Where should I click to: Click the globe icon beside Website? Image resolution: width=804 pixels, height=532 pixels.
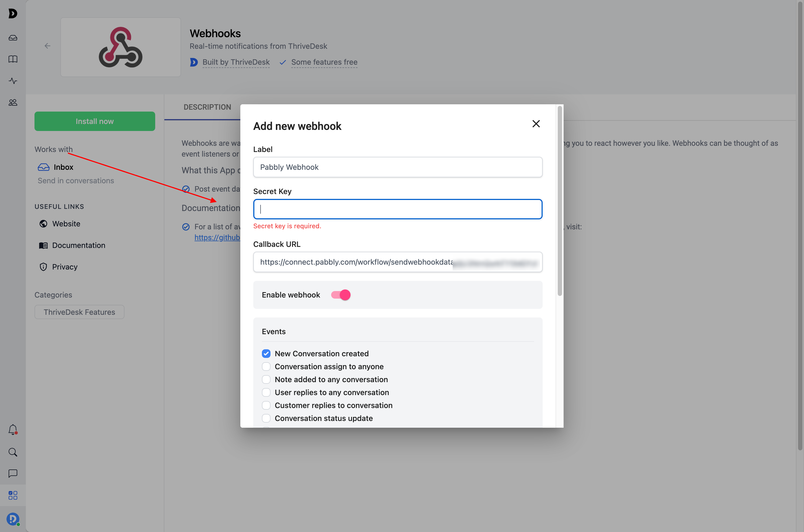(43, 224)
